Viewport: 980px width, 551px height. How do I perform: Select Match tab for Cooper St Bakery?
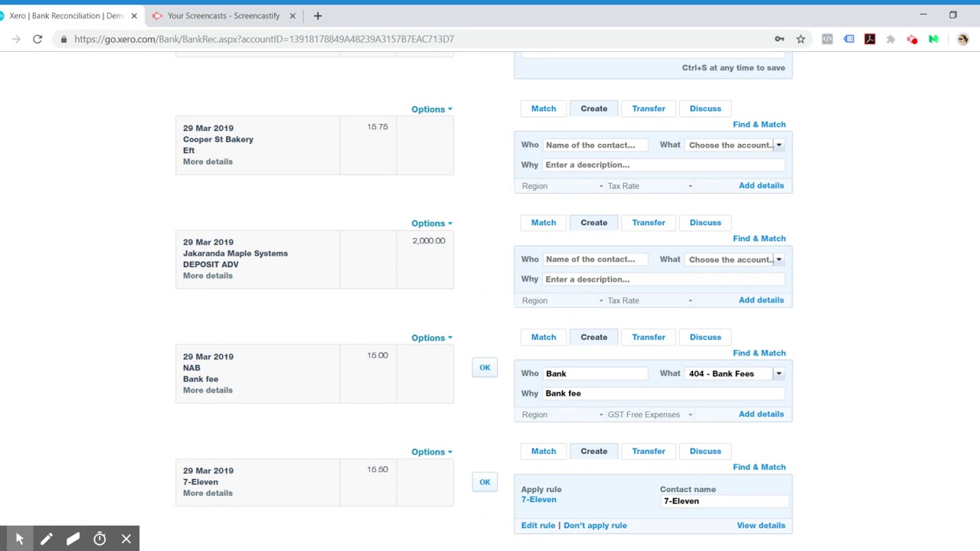tap(544, 109)
